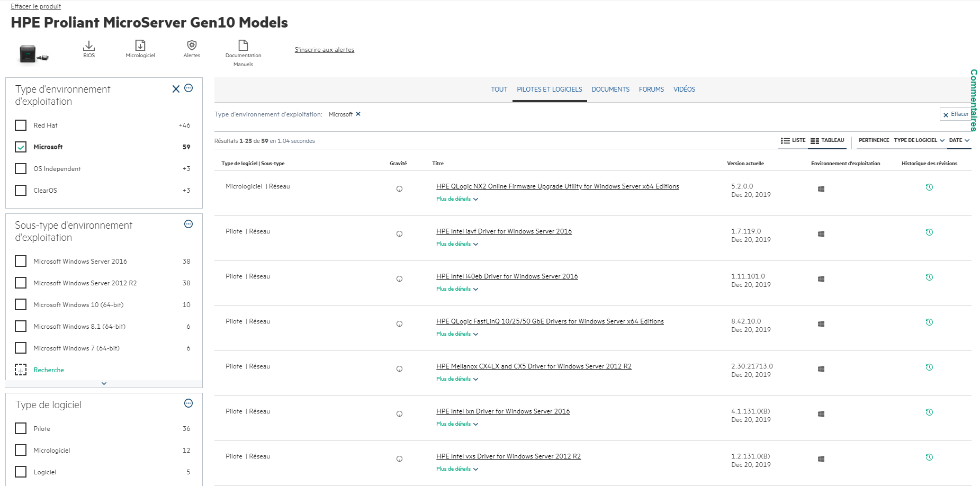The image size is (980, 486).
Task: Expand Plus de détails for Intel vxs Driver
Action: (x=457, y=469)
